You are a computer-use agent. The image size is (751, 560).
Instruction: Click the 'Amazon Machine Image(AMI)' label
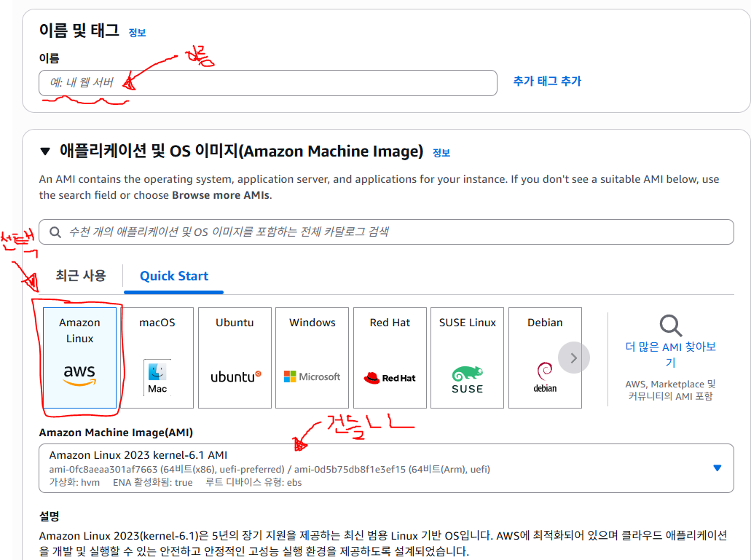tap(116, 433)
